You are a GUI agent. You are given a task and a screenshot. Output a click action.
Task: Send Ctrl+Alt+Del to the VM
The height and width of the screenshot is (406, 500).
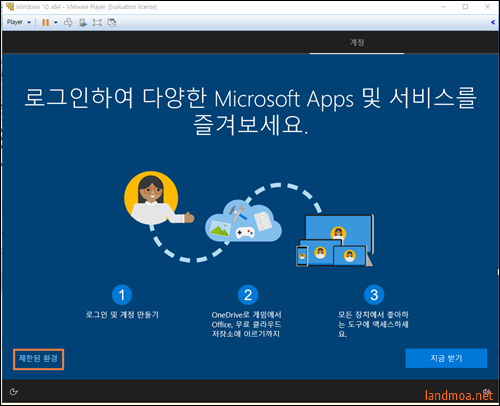tap(68, 22)
